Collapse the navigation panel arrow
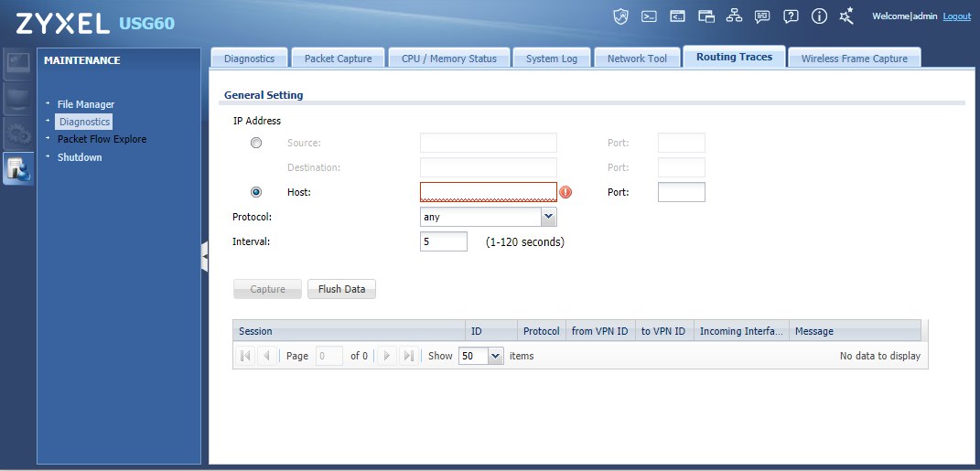The width and height of the screenshot is (980, 471). 204,256
